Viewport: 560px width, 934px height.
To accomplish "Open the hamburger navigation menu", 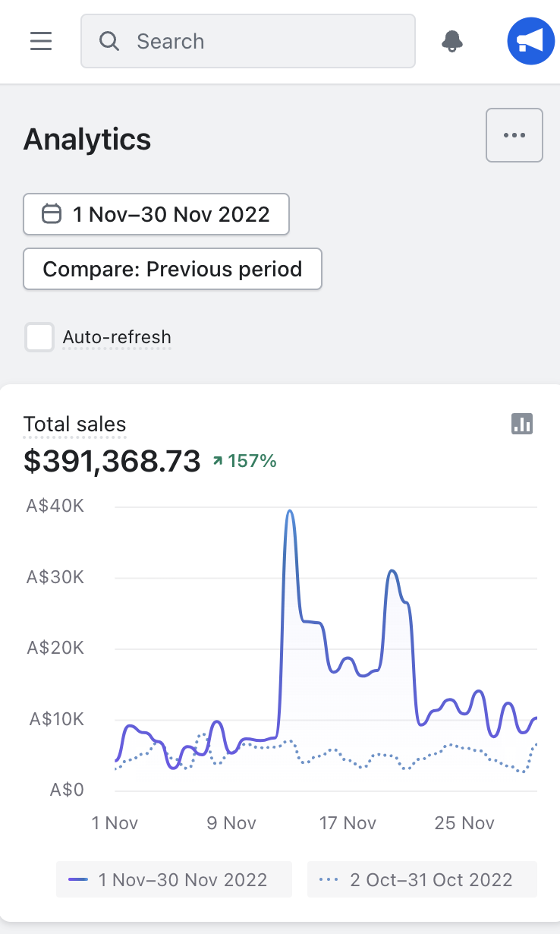I will coord(41,41).
